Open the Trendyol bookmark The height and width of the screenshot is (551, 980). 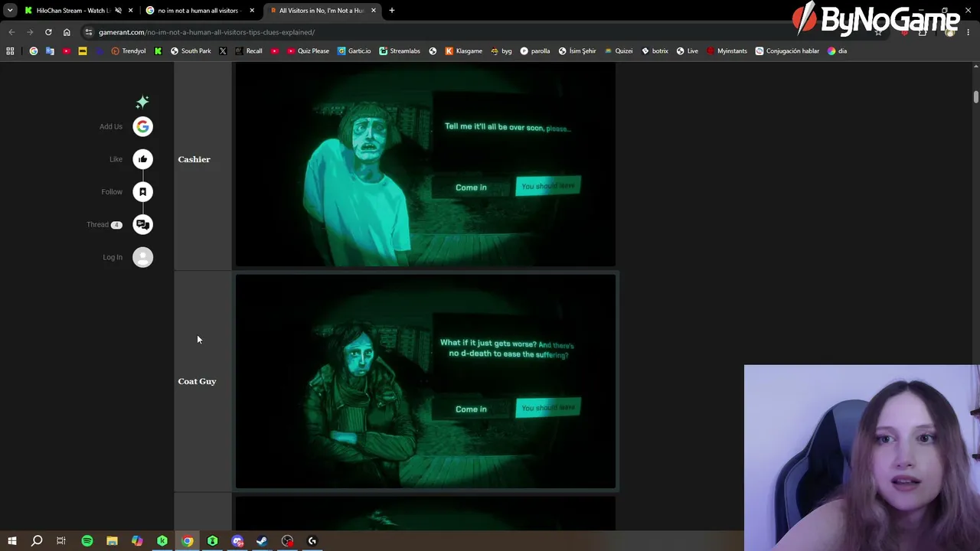129,51
